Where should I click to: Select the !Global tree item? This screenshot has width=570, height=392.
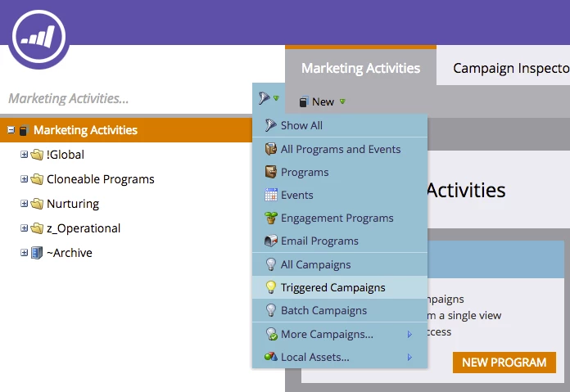click(x=66, y=155)
